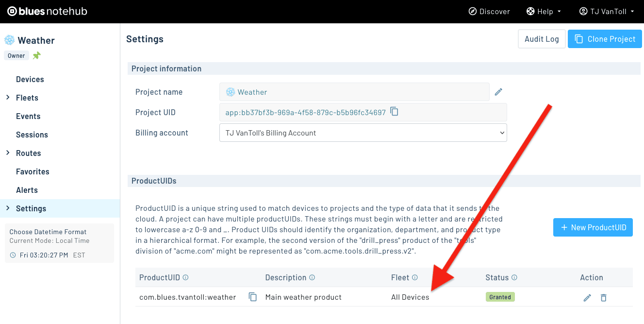644x324 pixels.
Task: Click the Owner role badge
Action: coord(16,56)
